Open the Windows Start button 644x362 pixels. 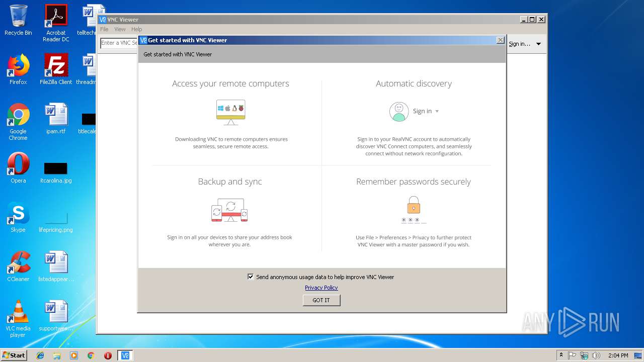point(14,355)
